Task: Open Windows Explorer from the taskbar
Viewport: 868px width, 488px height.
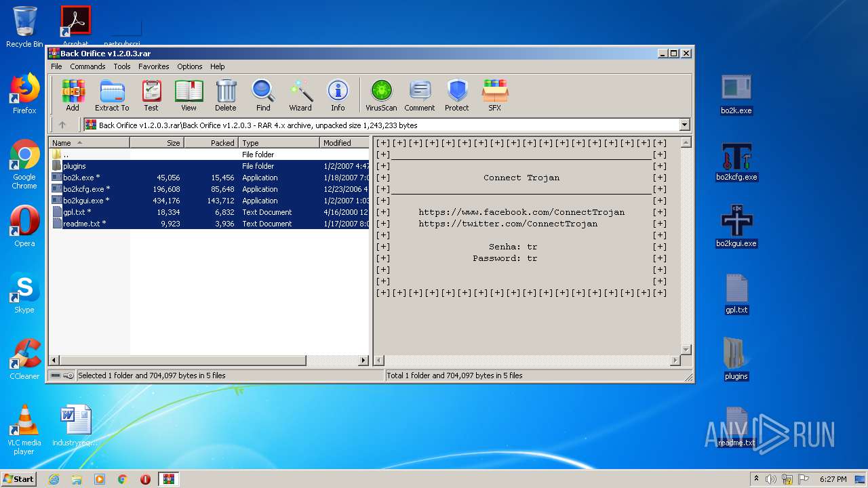Action: tap(77, 479)
